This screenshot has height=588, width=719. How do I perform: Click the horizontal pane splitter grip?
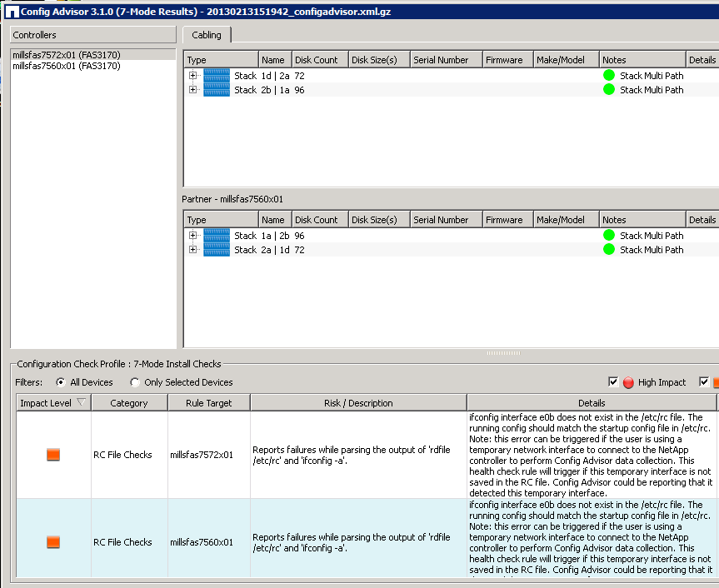[x=503, y=353]
